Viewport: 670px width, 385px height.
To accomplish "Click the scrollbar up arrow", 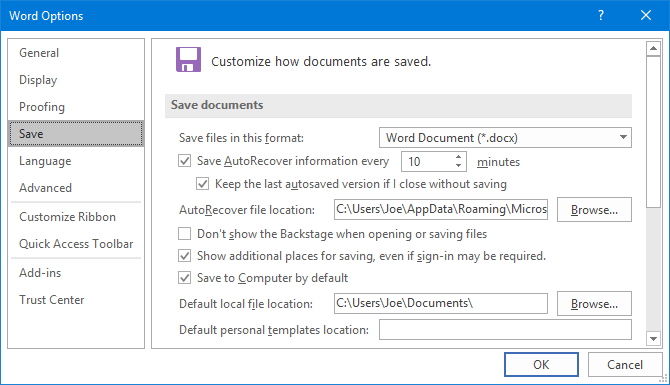I will 653,49.
